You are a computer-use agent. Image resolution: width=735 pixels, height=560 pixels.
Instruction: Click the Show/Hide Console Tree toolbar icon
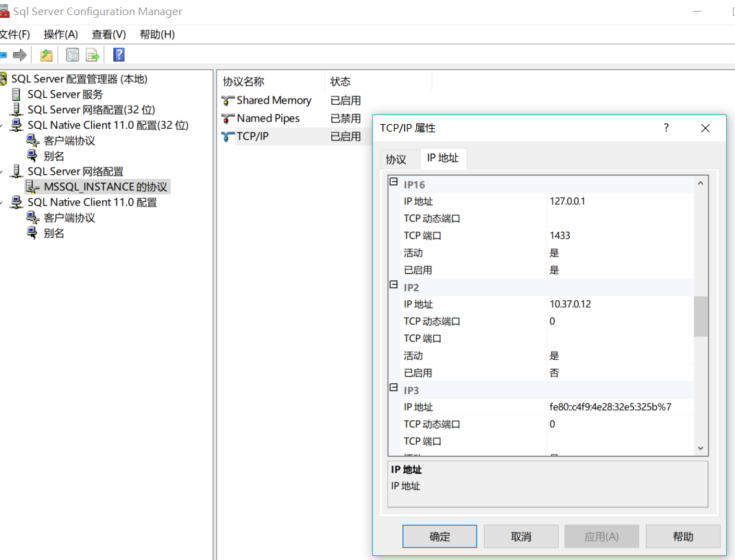[x=71, y=54]
